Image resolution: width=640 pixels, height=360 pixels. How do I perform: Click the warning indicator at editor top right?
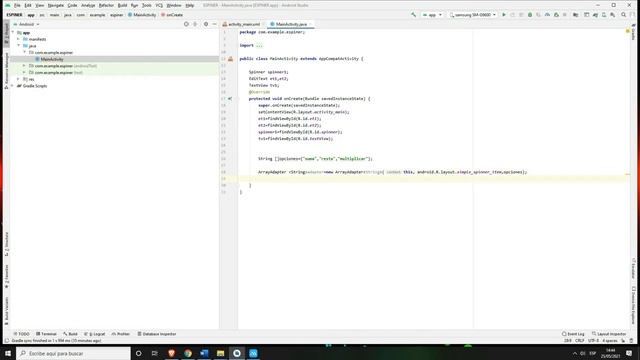[628, 31]
